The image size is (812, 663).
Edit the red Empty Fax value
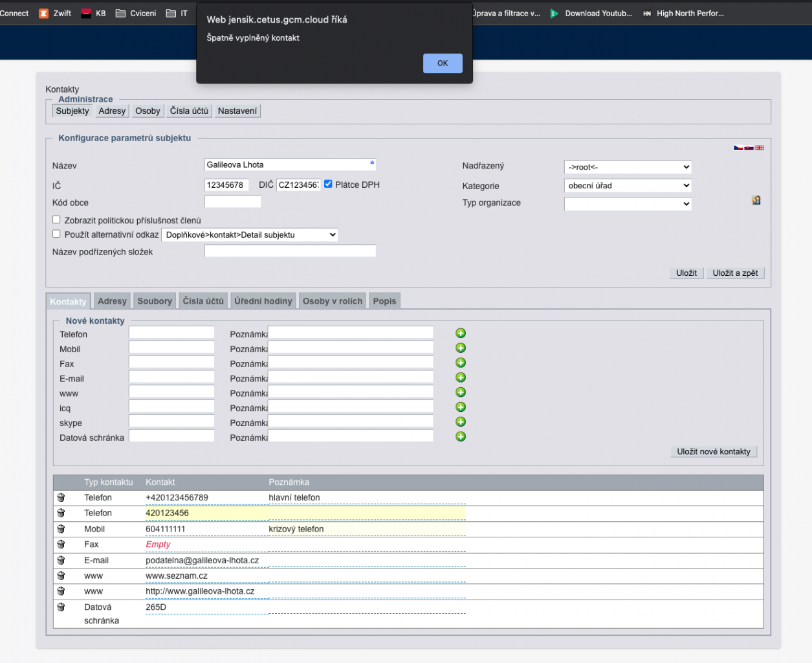(158, 544)
